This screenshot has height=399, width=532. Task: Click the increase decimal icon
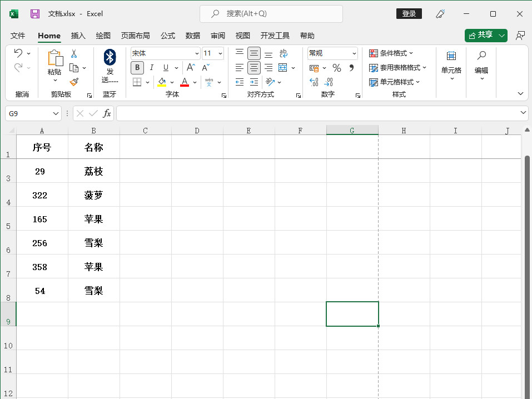click(314, 82)
